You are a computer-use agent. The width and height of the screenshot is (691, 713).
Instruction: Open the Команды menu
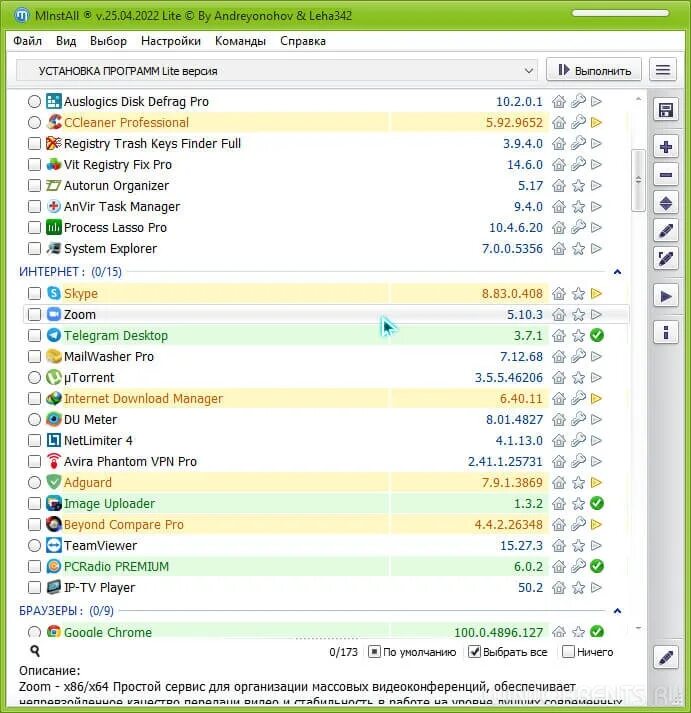(240, 41)
